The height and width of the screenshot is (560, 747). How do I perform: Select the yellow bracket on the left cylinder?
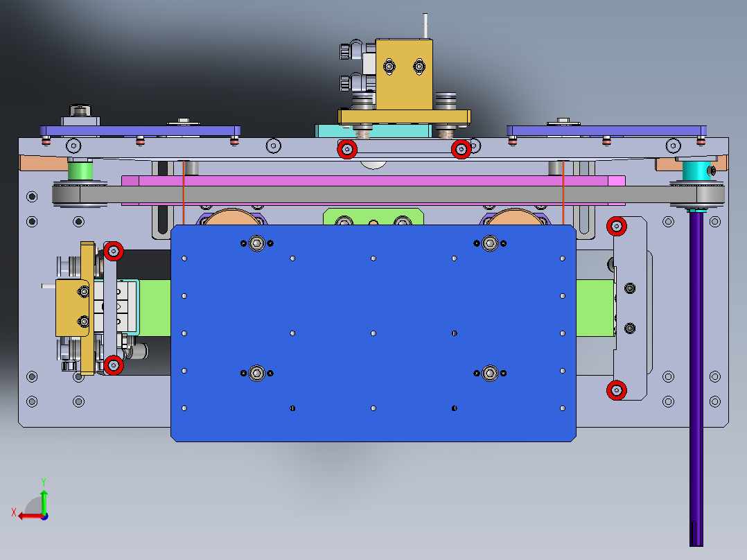pyautogui.click(x=87, y=308)
